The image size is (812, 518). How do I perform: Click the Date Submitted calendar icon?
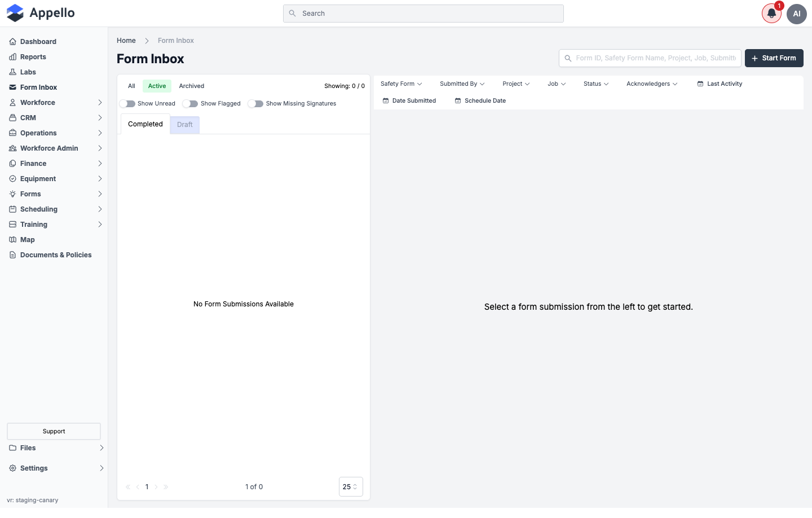click(386, 101)
